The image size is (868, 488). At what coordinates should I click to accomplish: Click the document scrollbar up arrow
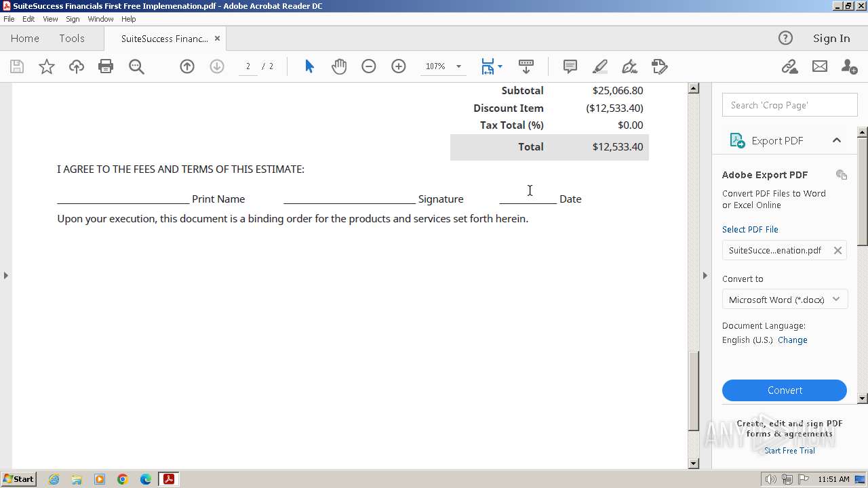click(x=693, y=88)
